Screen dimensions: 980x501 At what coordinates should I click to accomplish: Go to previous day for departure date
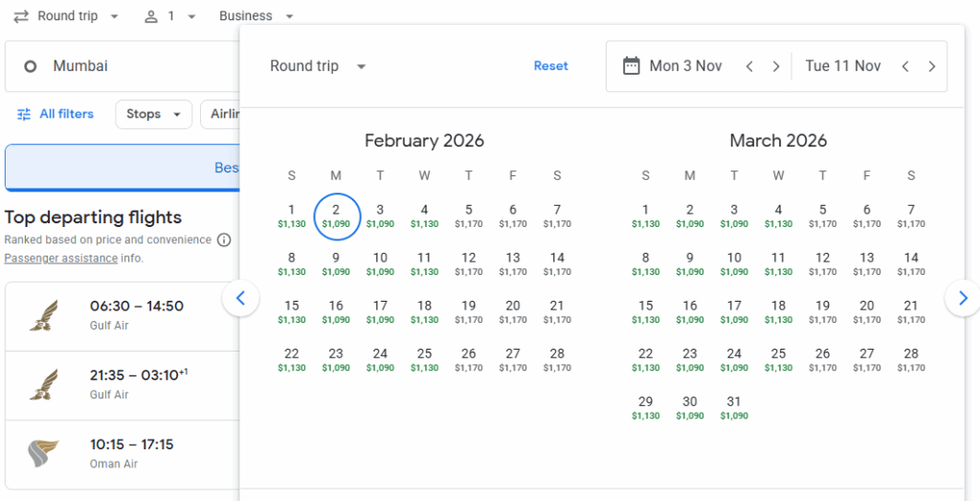coord(749,66)
